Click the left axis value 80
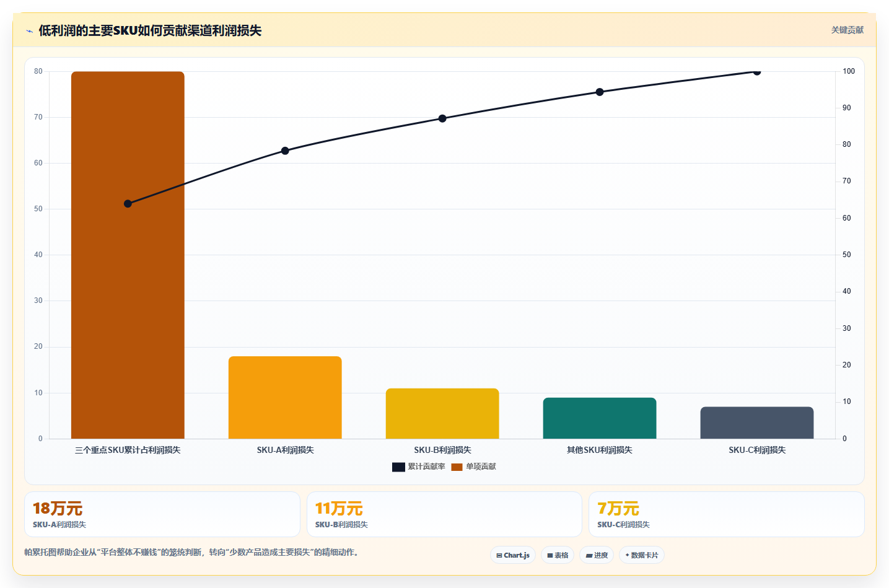The width and height of the screenshot is (889, 588). [38, 71]
